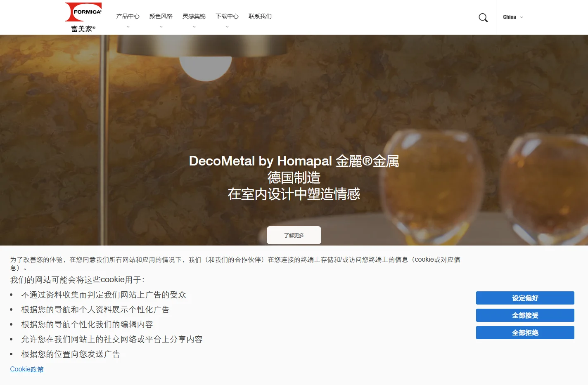Accept all cookies with 全部接受
This screenshot has height=385, width=588.
tap(525, 315)
